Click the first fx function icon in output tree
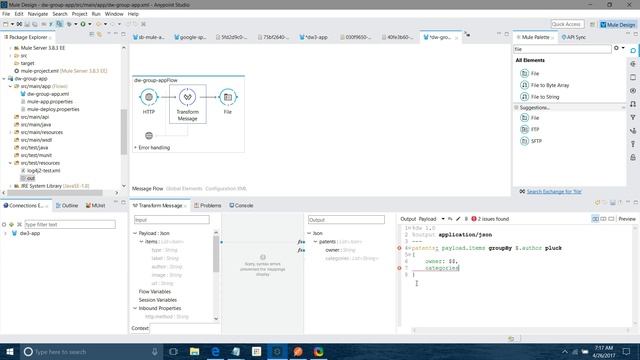 click(x=301, y=242)
